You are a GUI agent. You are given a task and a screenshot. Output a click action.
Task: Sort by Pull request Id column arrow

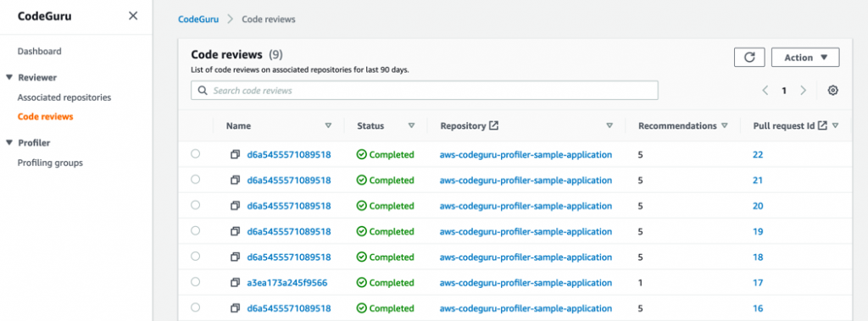(835, 125)
